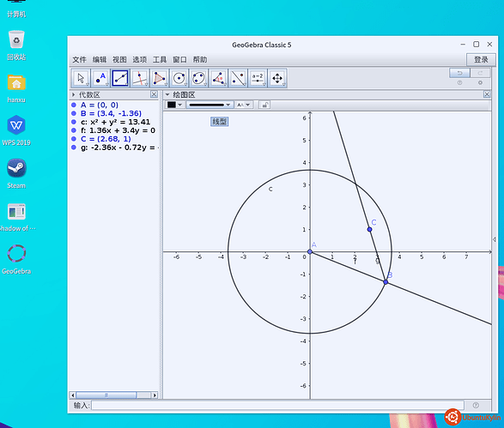Toggle visibility of line f
Screen dimensions: 504x428
(x=74, y=130)
